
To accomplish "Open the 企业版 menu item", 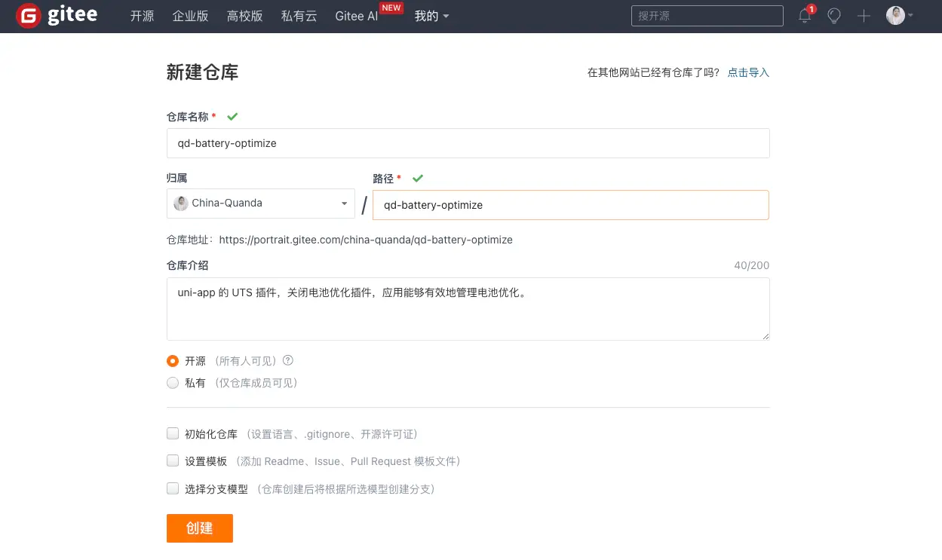I will 190,16.
